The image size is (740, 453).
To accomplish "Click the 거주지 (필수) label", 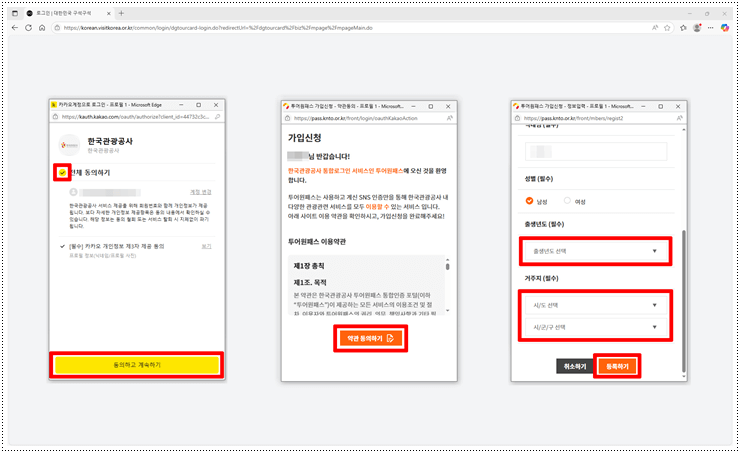I will (x=541, y=278).
